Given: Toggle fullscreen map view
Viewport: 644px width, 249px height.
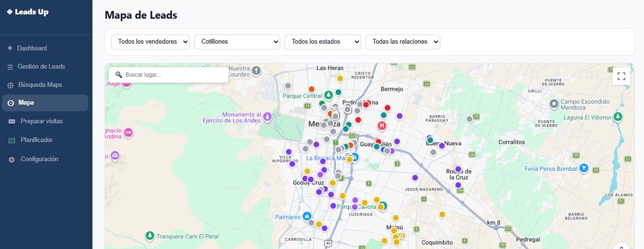Looking at the screenshot, I should pyautogui.click(x=621, y=76).
